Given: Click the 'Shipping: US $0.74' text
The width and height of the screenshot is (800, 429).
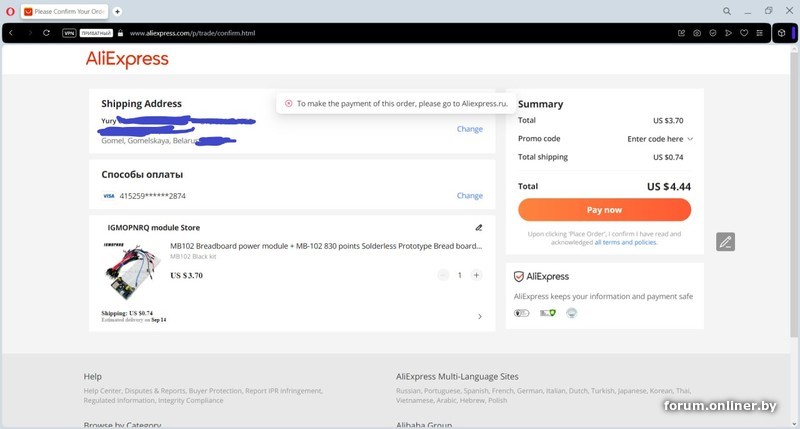Looking at the screenshot, I should (x=127, y=313).
